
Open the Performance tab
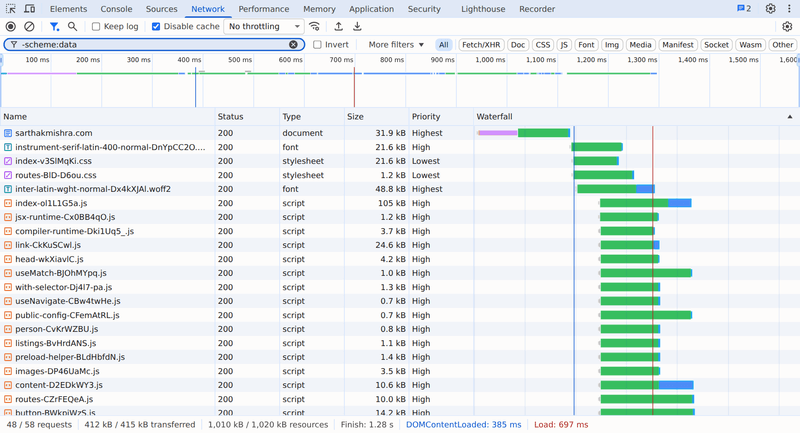264,9
